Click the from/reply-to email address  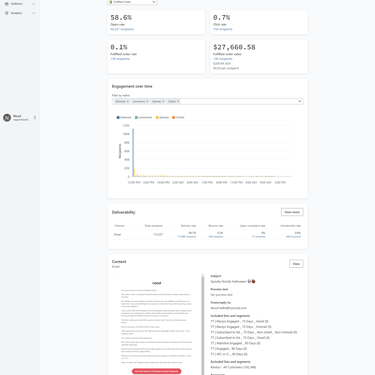(x=229, y=308)
